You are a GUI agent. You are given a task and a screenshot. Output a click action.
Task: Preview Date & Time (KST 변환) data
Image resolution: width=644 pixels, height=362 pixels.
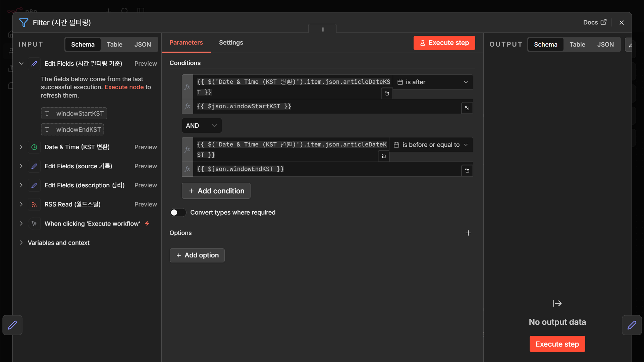(x=146, y=147)
